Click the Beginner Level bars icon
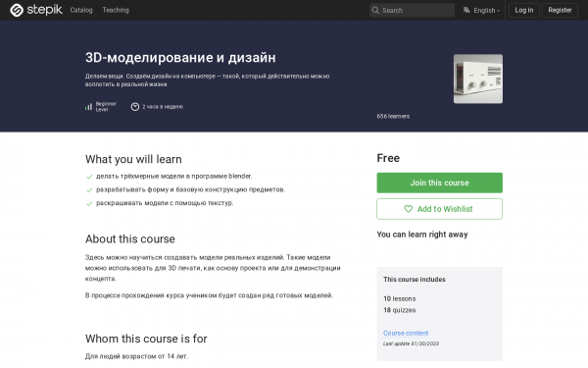588x368 pixels. tap(88, 107)
